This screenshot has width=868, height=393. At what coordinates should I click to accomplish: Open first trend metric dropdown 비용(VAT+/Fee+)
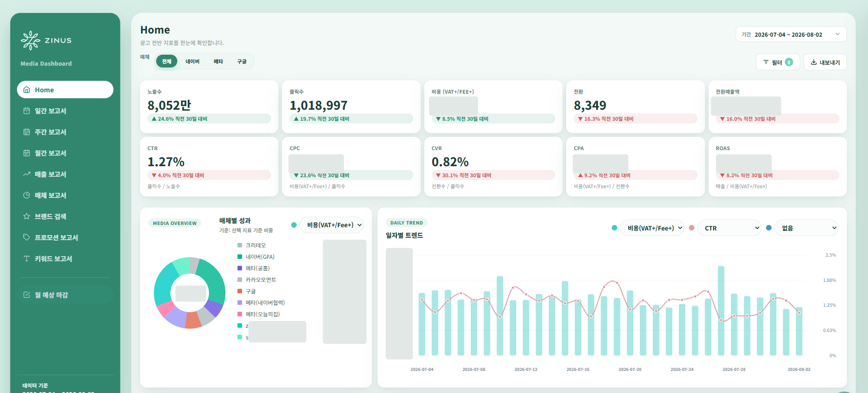(652, 228)
